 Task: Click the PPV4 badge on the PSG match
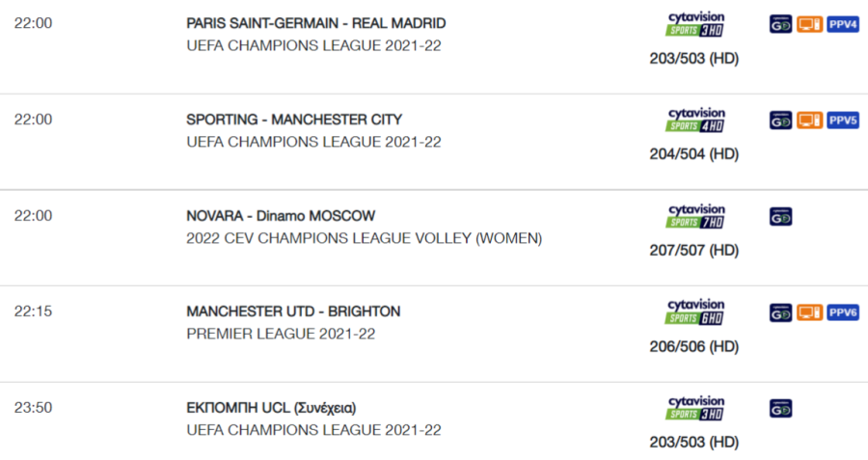(843, 24)
